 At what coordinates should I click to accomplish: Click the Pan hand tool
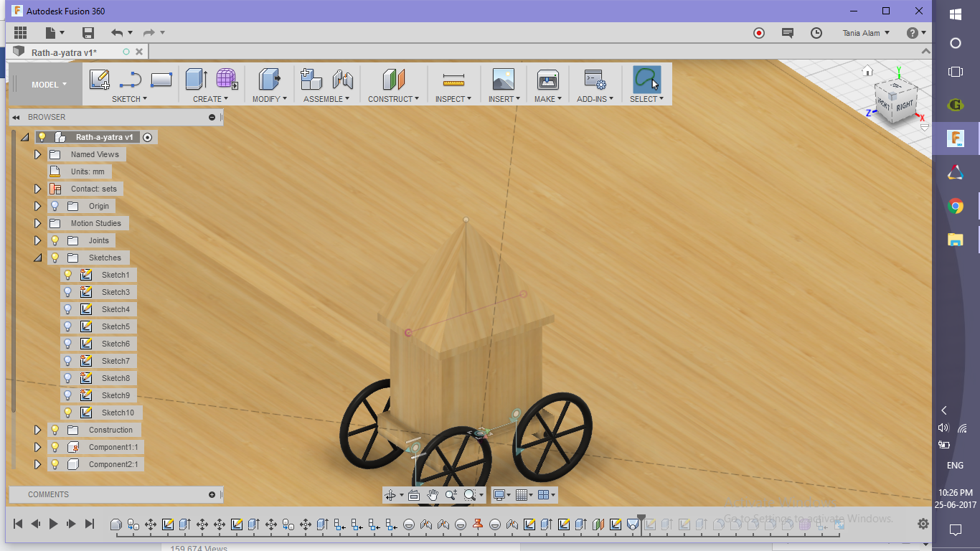[x=433, y=494]
